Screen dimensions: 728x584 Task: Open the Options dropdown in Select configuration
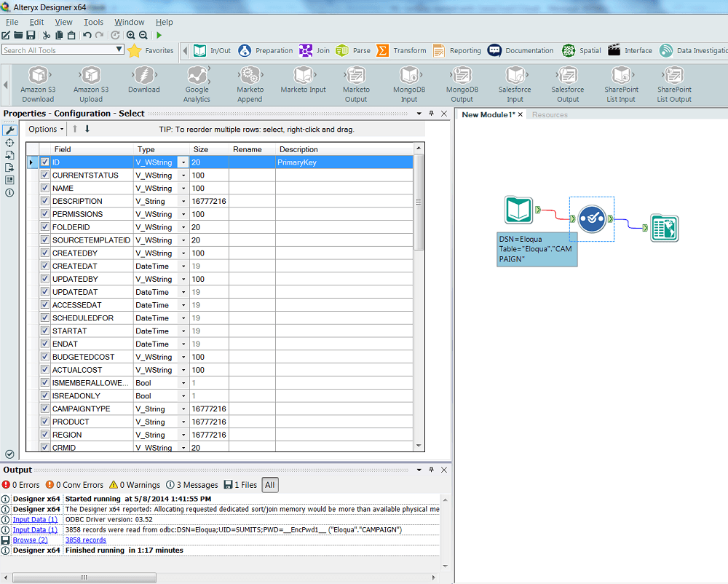[x=45, y=129]
